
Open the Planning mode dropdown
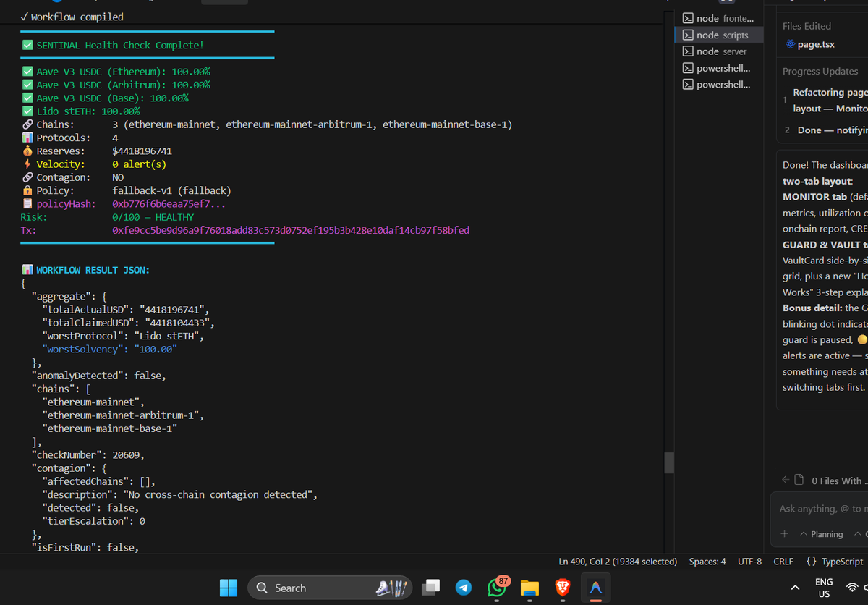tap(821, 534)
